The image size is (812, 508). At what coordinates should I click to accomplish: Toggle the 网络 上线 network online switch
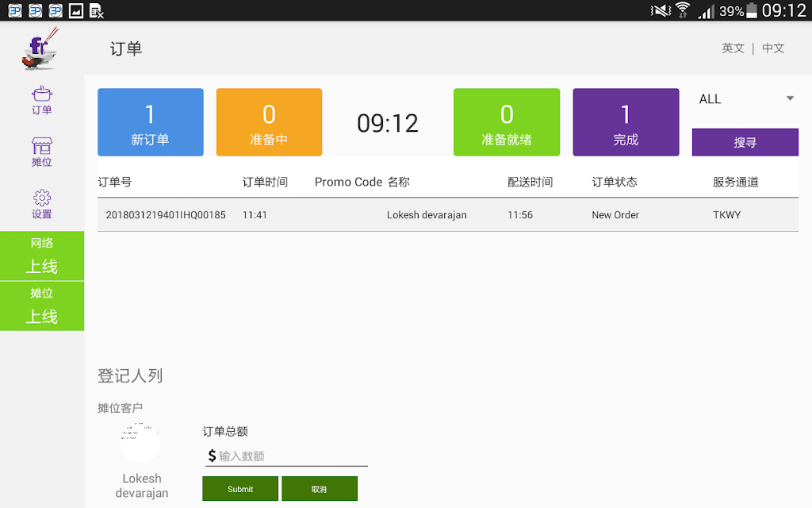[42, 256]
